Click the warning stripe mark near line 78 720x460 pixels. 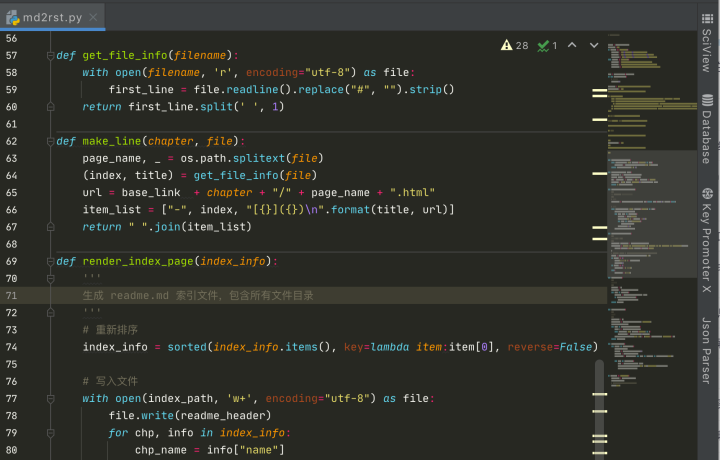point(600,411)
